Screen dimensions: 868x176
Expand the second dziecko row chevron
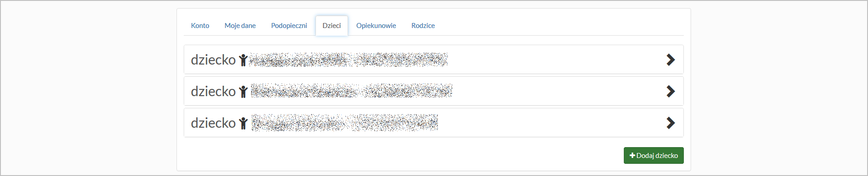(x=671, y=91)
